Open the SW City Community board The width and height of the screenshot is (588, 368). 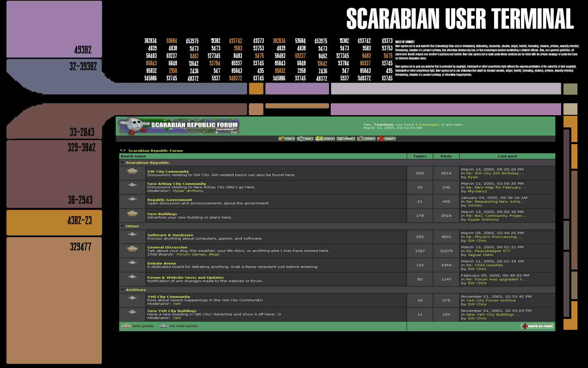168,172
